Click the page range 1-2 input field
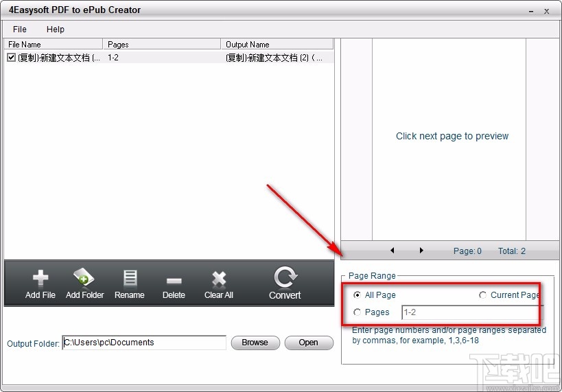562x392 pixels. click(x=472, y=312)
